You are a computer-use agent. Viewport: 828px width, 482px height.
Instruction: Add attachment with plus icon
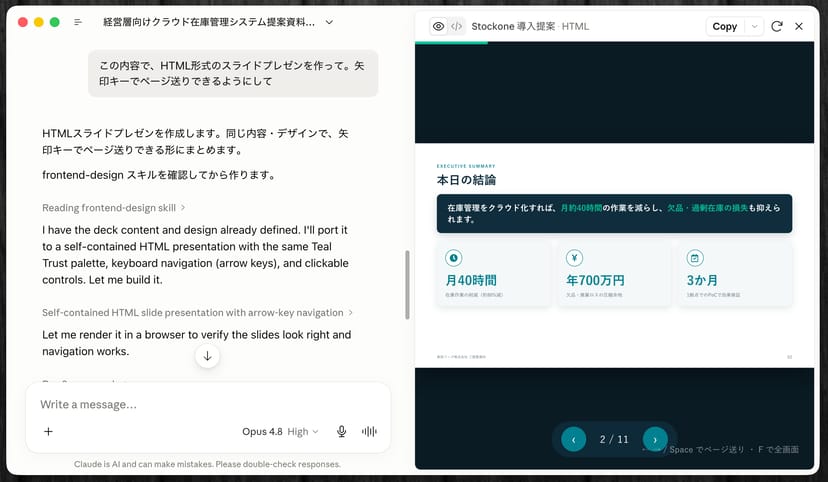[48, 431]
